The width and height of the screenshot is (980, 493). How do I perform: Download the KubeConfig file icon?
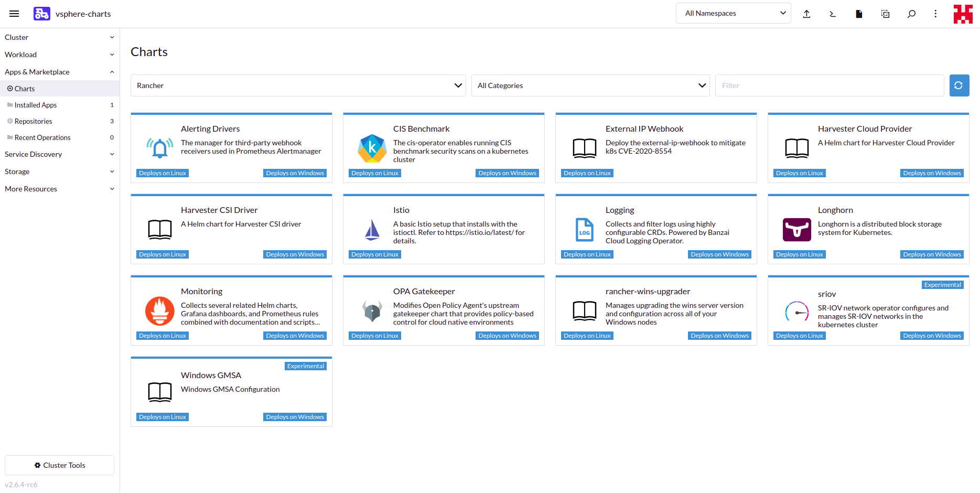pyautogui.click(x=859, y=14)
